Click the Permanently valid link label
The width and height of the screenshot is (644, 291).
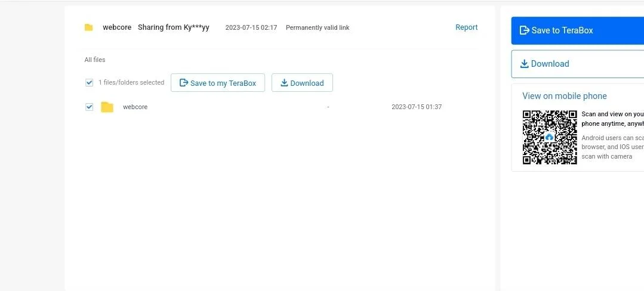(318, 27)
